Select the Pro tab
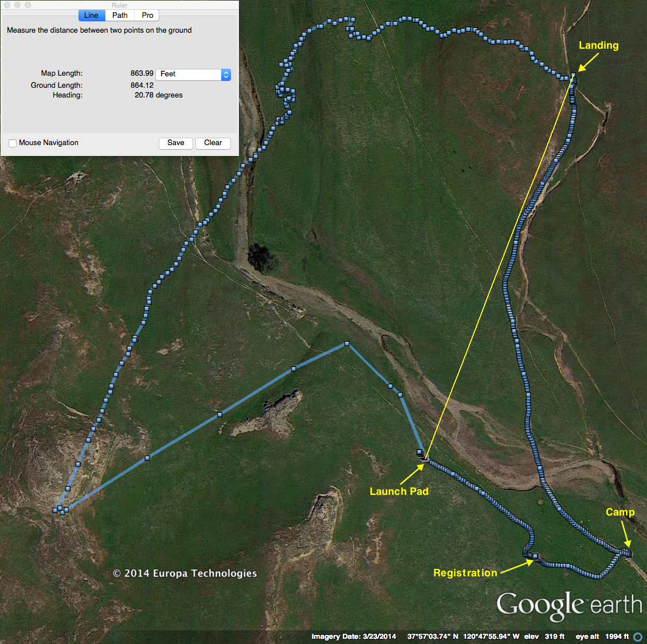The width and height of the screenshot is (647, 644). pos(147,15)
